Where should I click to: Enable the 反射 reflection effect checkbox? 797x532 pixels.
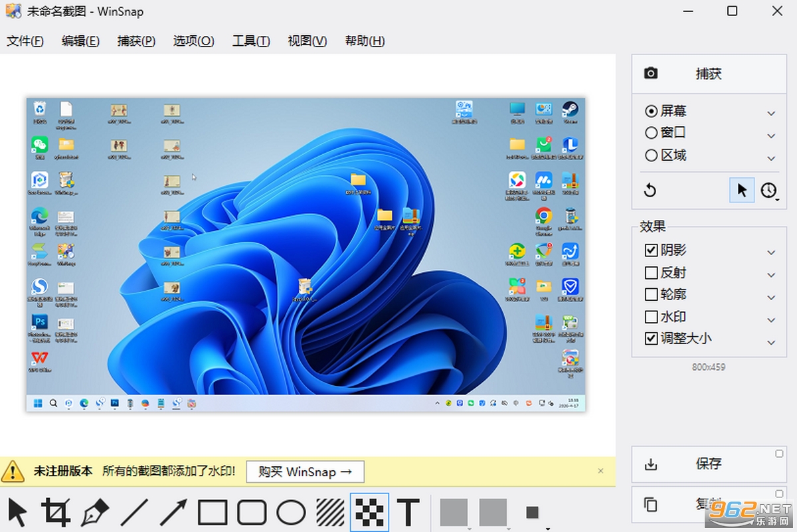point(652,272)
